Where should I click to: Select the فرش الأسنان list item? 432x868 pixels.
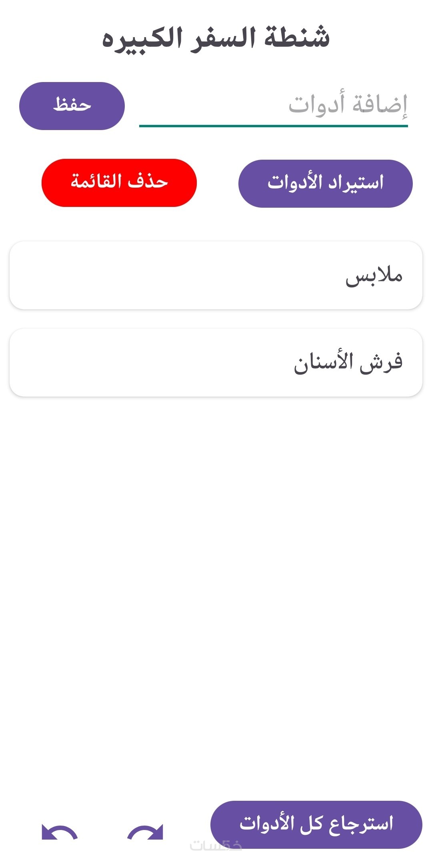point(216,363)
